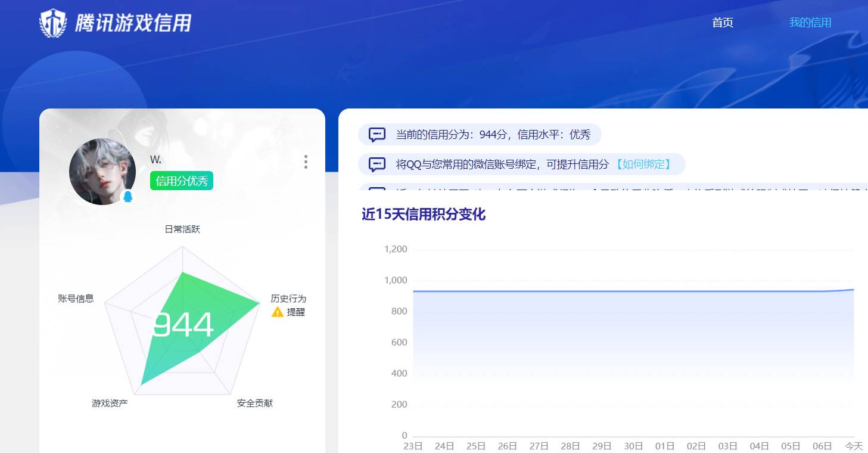The width and height of the screenshot is (868, 453).
Task: Click the 近15天信用积分变化 heading
Action: pos(424,215)
